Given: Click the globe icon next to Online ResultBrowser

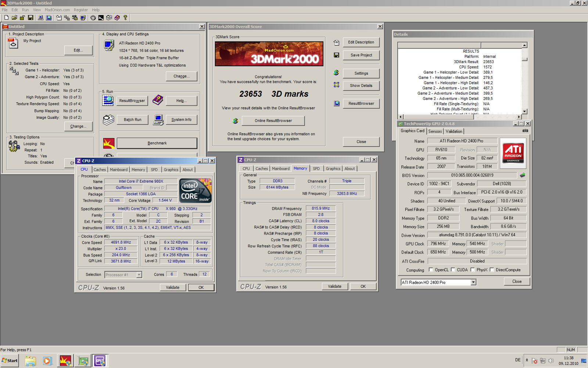Looking at the screenshot, I should coord(236,121).
